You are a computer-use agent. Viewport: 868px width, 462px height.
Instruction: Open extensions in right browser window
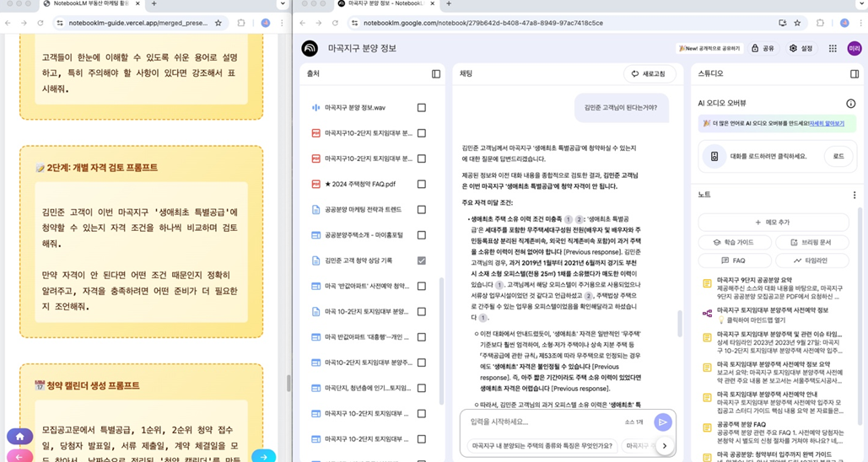pos(820,23)
